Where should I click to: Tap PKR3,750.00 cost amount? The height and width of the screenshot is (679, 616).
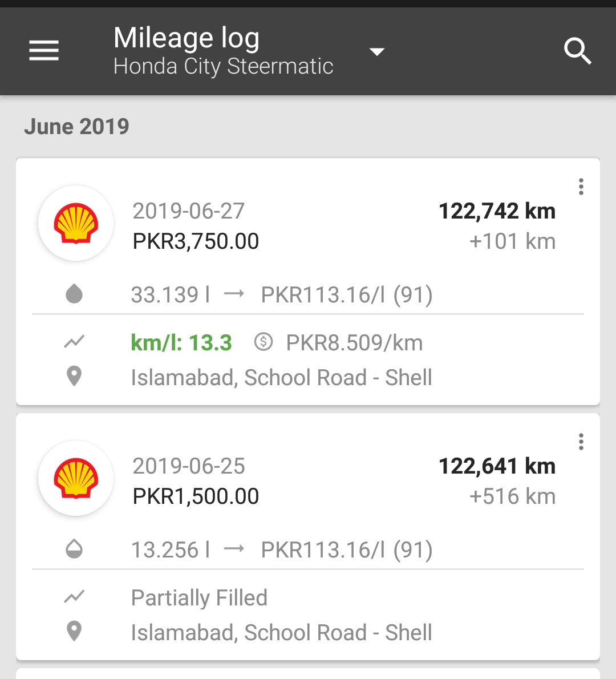click(196, 241)
